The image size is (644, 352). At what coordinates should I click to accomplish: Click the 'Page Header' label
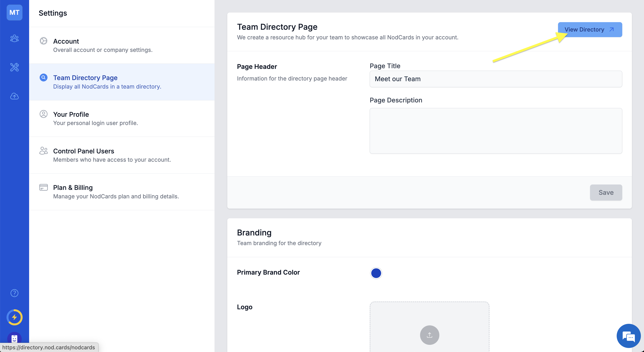[257, 66]
